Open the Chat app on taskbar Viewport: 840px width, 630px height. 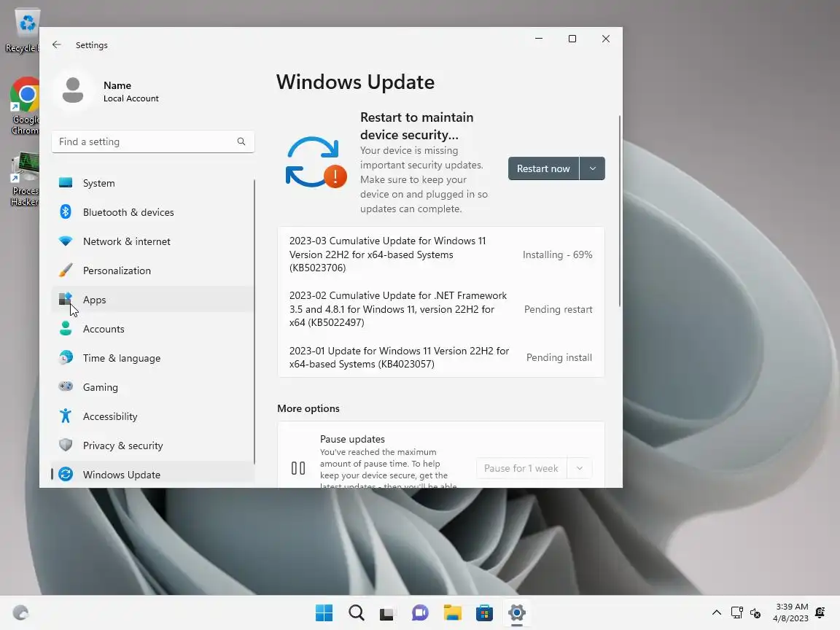click(x=420, y=612)
